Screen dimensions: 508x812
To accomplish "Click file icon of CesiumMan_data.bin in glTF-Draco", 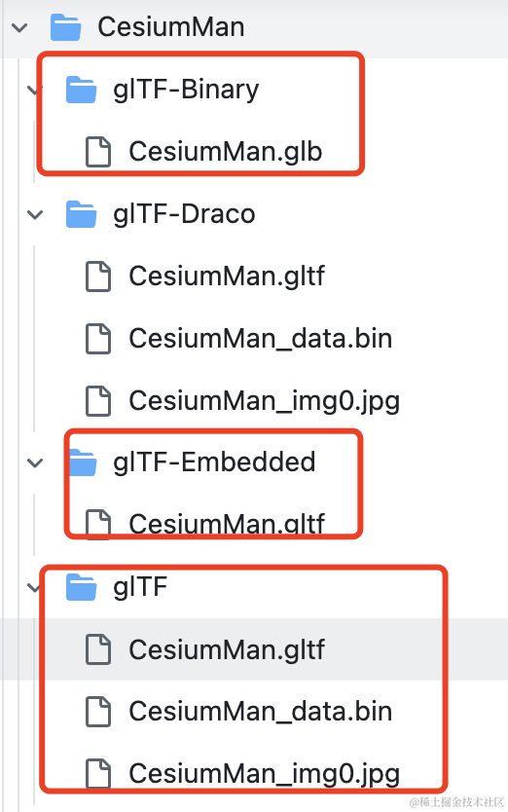I will point(98,338).
